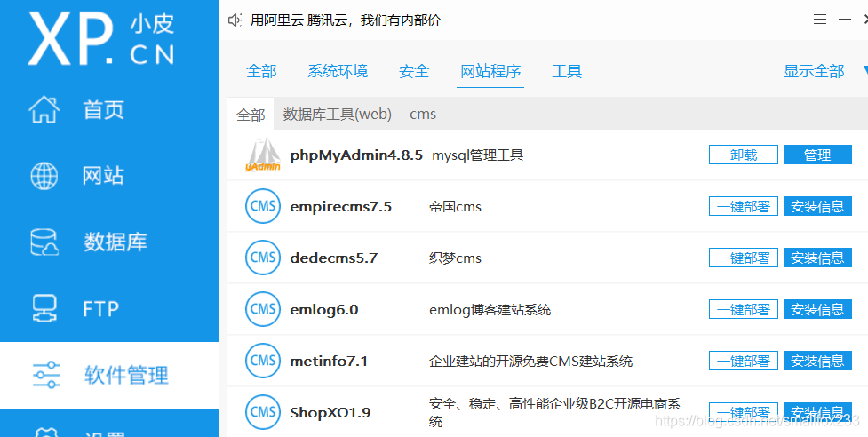
Task: Select the 软件管理 sidebar menu item
Action: pyautogui.click(x=109, y=375)
